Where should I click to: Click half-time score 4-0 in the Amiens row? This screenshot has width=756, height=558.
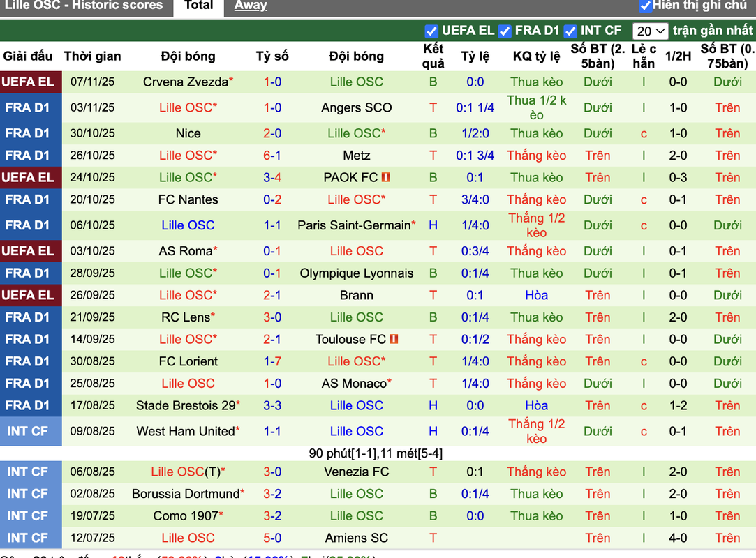(678, 538)
